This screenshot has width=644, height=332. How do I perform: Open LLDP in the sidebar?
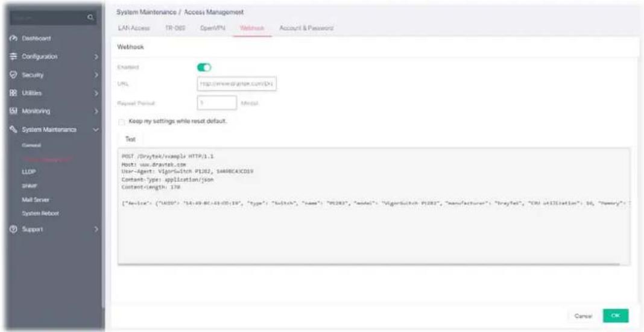pos(28,172)
